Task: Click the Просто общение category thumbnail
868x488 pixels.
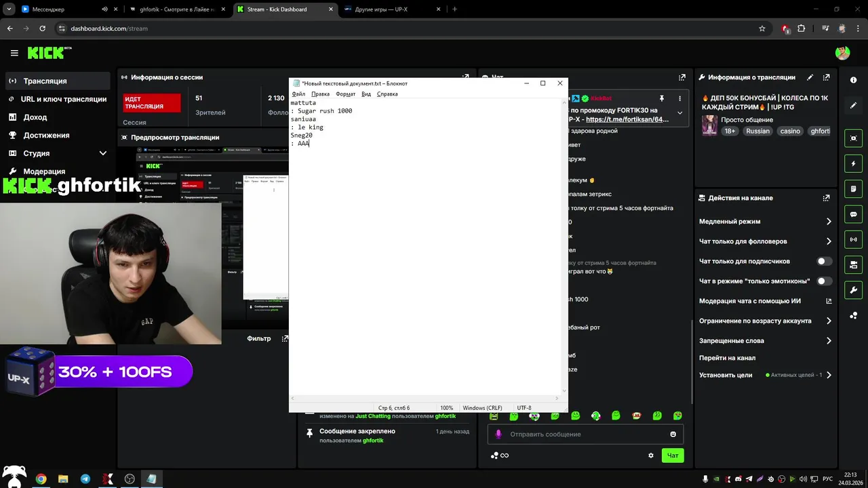Action: coord(709,125)
